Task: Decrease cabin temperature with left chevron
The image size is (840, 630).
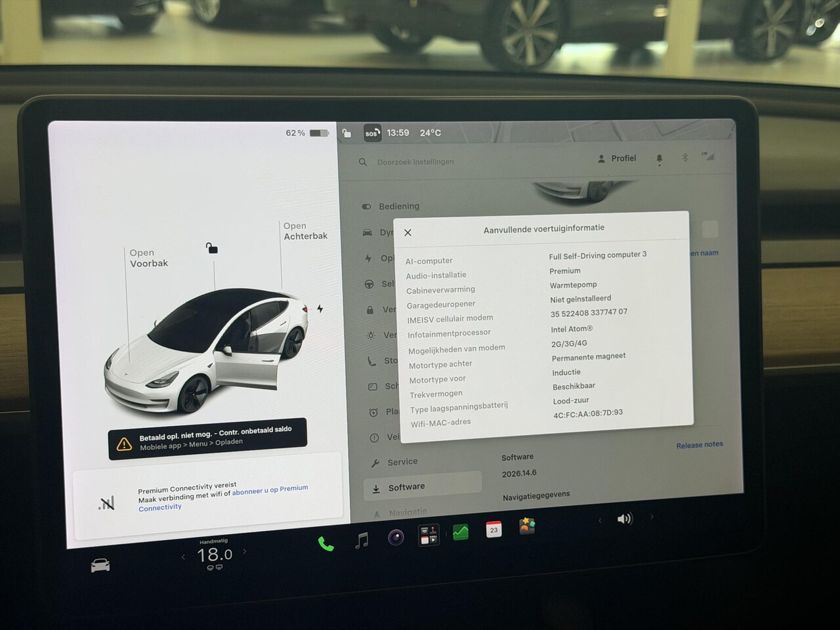Action: [x=183, y=557]
